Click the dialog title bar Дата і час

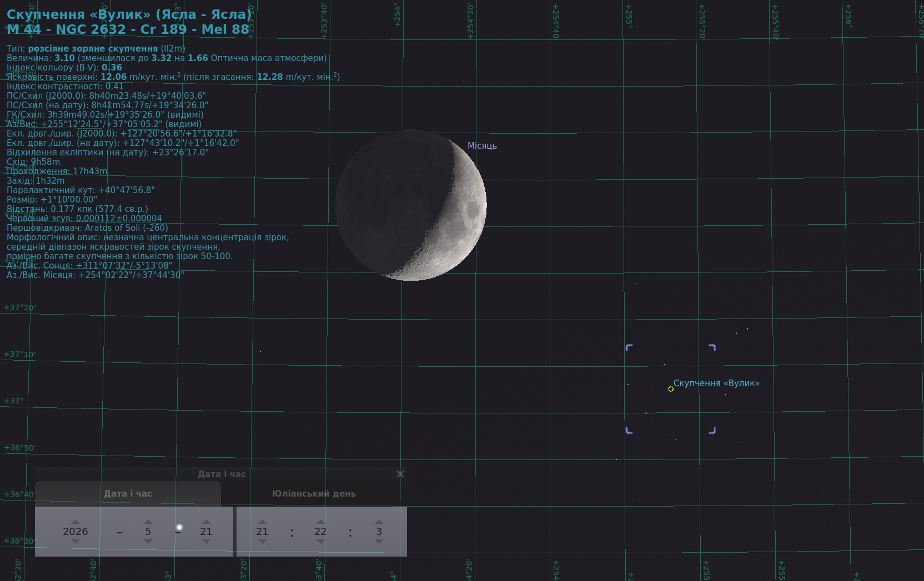(221, 474)
